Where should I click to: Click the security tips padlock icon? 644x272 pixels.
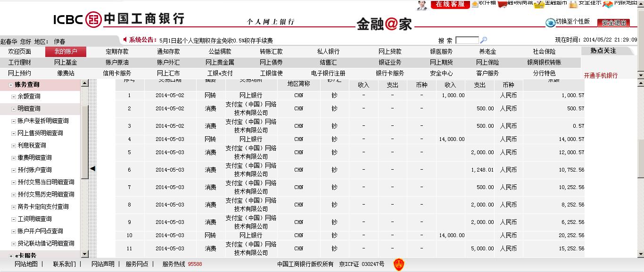[573, 4]
